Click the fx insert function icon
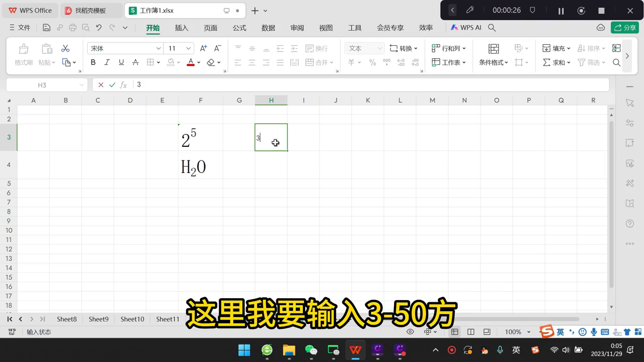This screenshot has width=644, height=362. (123, 85)
